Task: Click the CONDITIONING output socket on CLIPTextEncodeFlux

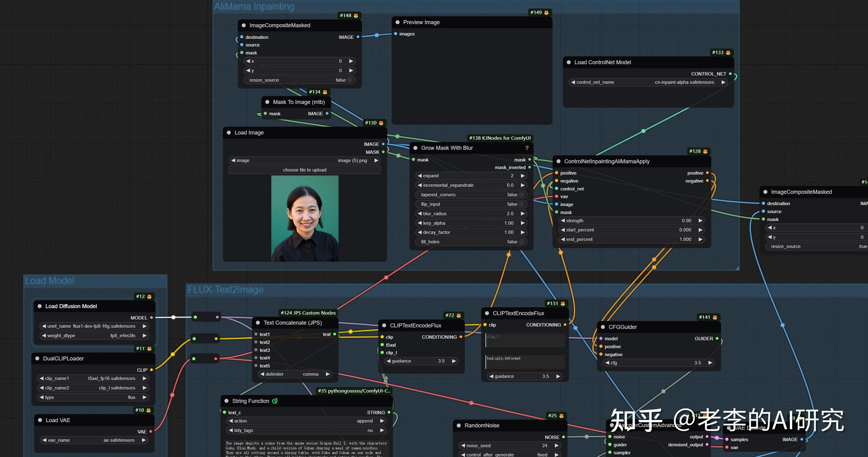Action: (461, 337)
